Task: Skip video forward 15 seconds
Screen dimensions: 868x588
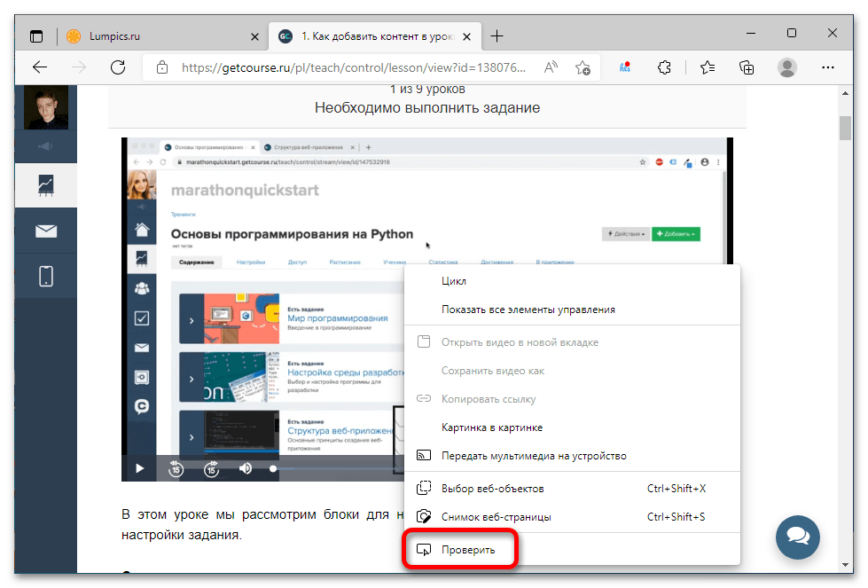Action: point(211,469)
